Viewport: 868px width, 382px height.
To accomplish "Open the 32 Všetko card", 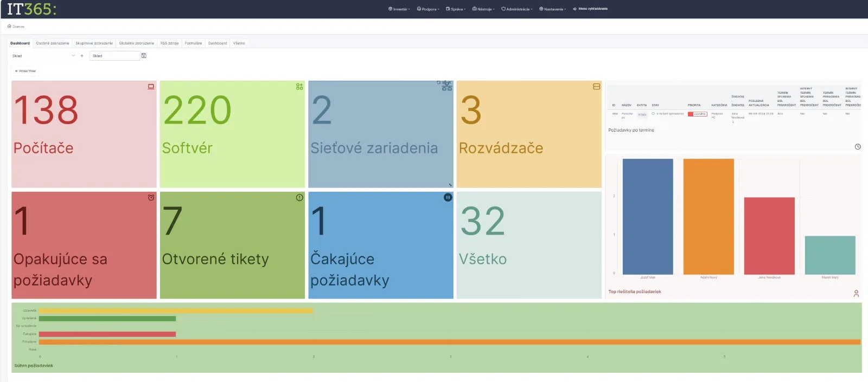I will pos(529,245).
